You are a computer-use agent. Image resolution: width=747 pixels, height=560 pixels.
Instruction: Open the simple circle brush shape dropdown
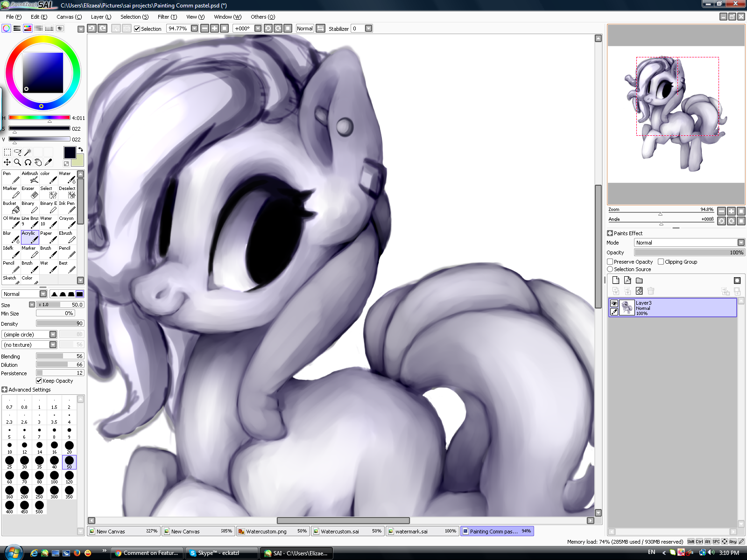point(53,335)
